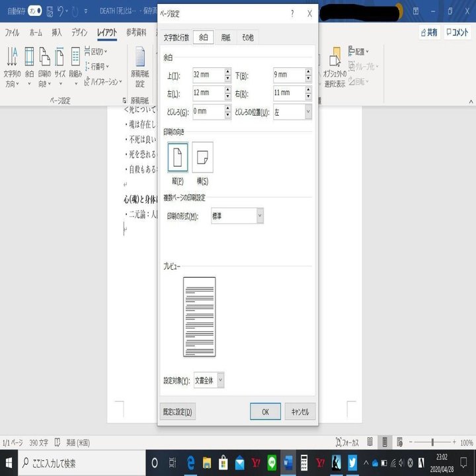The height and width of the screenshot is (476, 476).
Task: Switch to the デザイン (Design) ribbon tab
Action: (79, 32)
